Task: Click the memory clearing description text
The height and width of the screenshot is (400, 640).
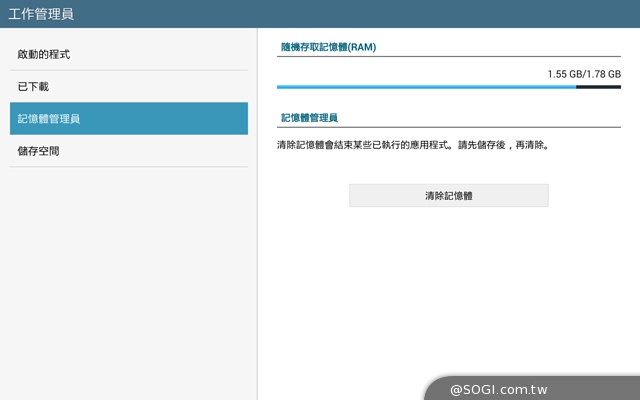Action: 413,145
